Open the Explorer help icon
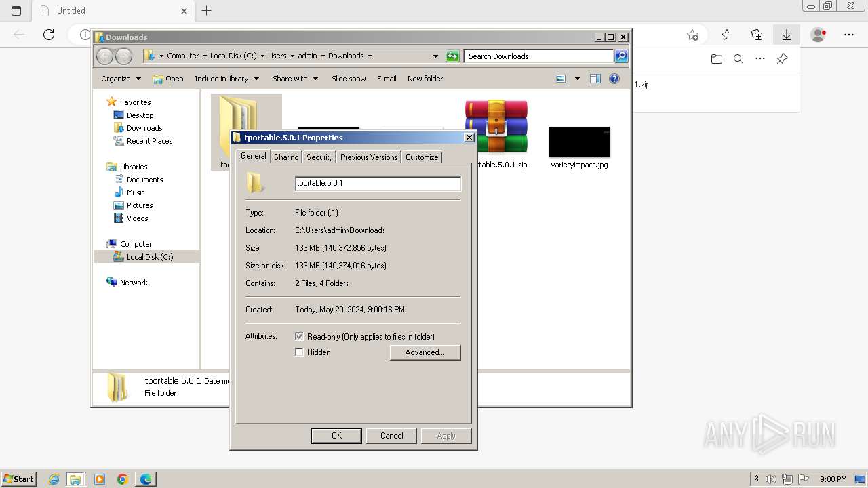This screenshot has height=488, width=868. point(614,79)
